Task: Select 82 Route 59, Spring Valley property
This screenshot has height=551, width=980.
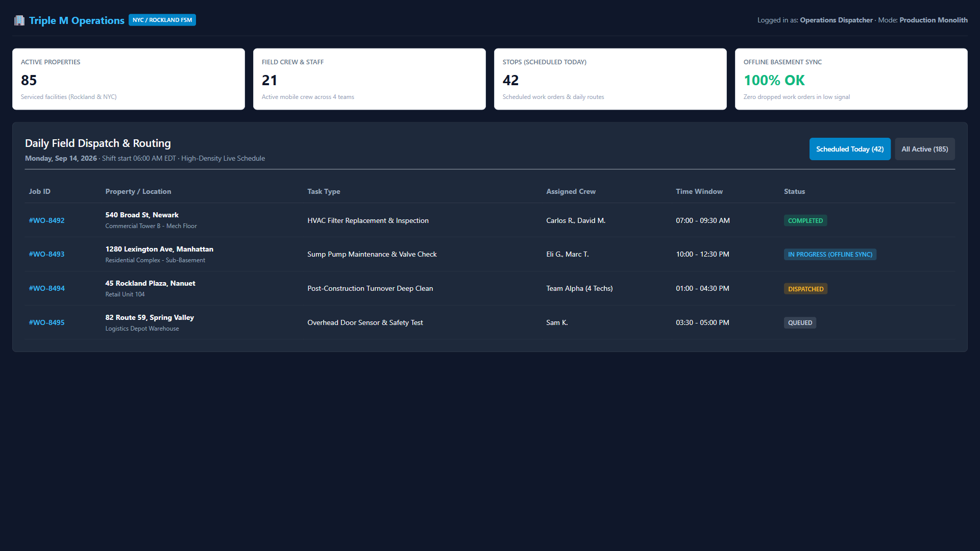Action: point(150,317)
